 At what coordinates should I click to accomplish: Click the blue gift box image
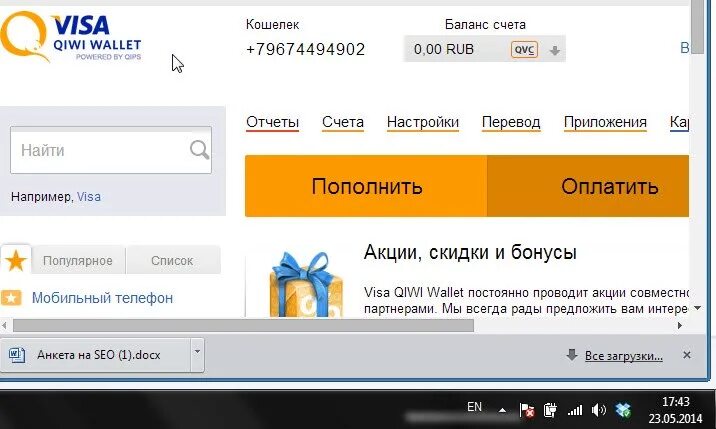[305, 284]
